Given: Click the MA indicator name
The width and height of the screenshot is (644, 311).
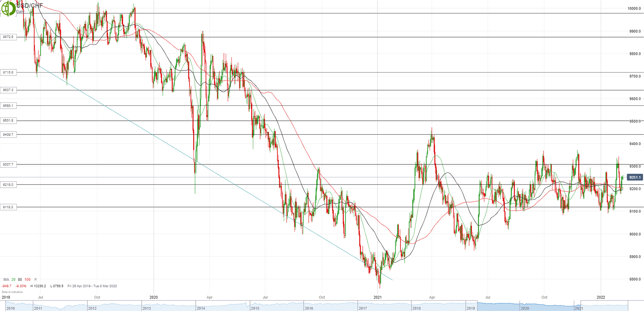Looking at the screenshot, I should 6,280.
